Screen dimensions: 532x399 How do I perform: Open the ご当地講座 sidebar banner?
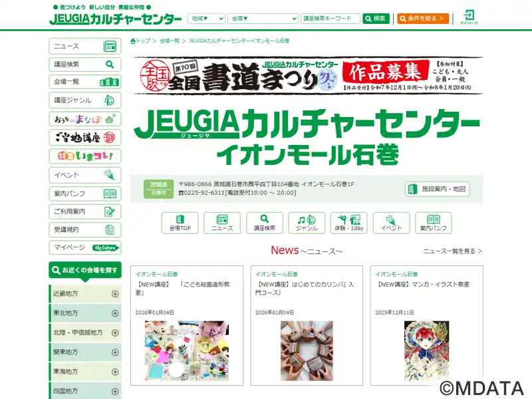[85, 138]
